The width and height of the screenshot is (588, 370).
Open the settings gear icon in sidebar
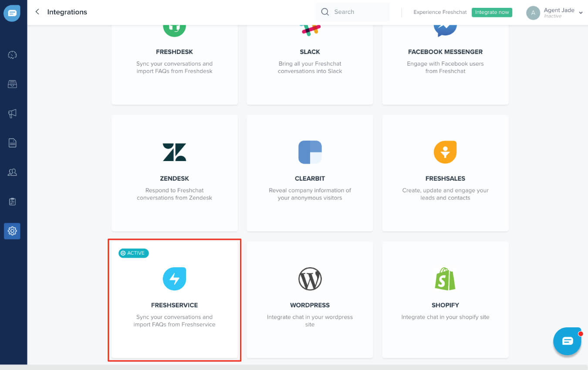[x=12, y=231]
